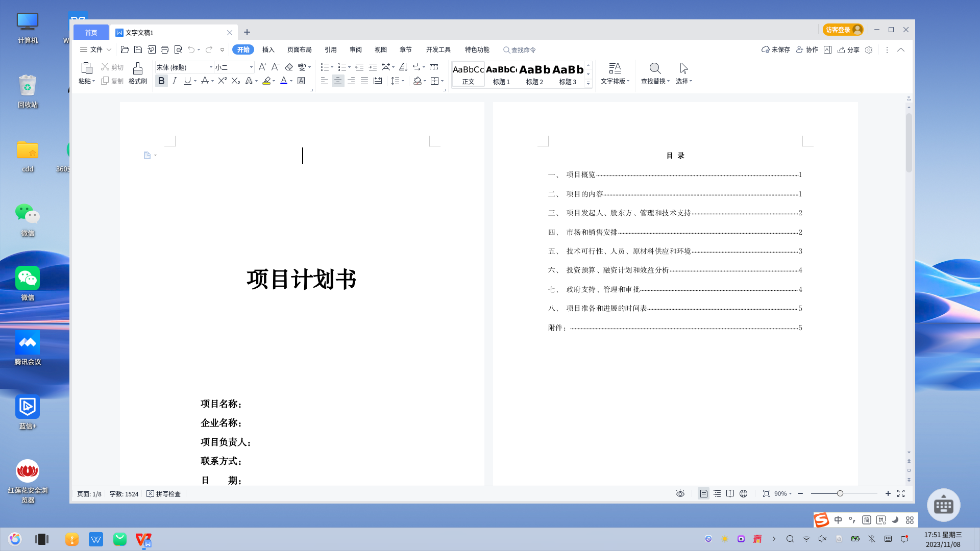Click the increase indent icon
The width and height of the screenshot is (980, 551).
click(x=373, y=67)
